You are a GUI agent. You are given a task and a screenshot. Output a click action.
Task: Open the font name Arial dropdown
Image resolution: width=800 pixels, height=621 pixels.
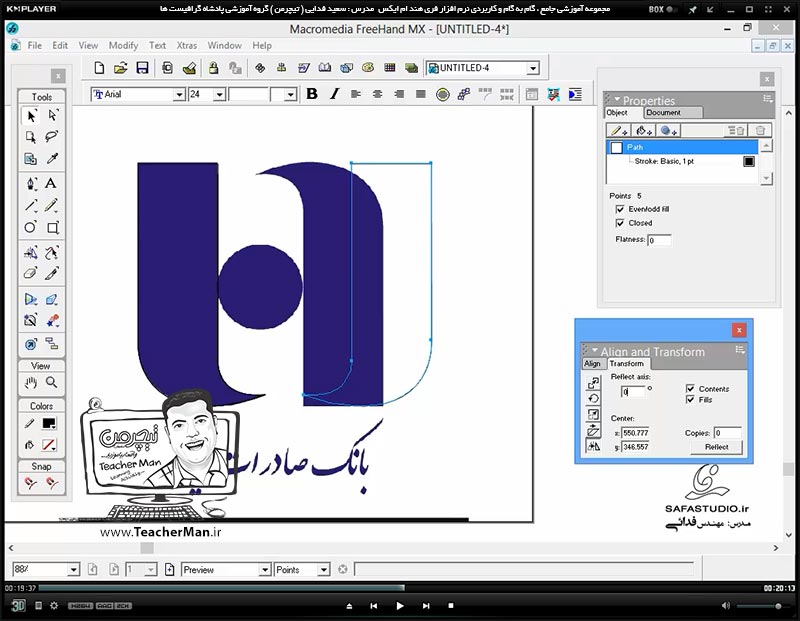click(x=179, y=94)
